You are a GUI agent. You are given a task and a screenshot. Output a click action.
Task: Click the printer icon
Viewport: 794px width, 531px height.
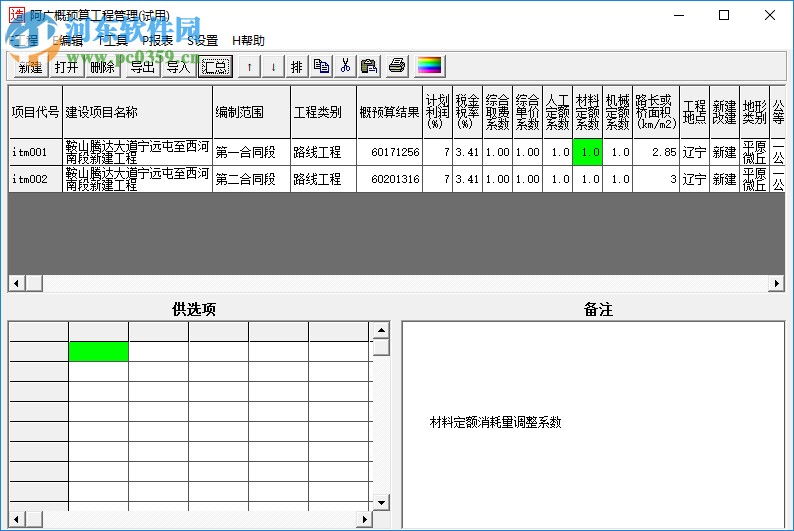pos(397,66)
